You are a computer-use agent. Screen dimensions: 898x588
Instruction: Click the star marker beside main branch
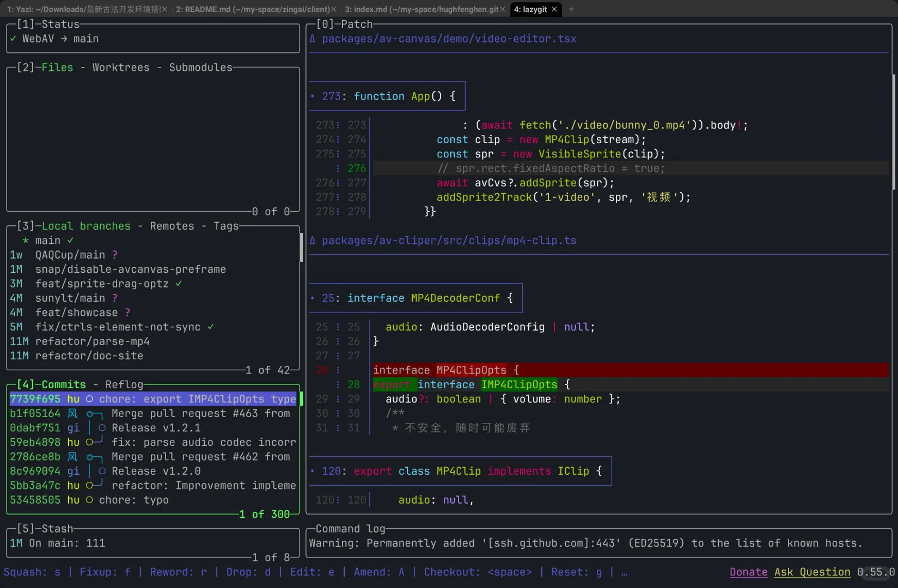click(26, 241)
